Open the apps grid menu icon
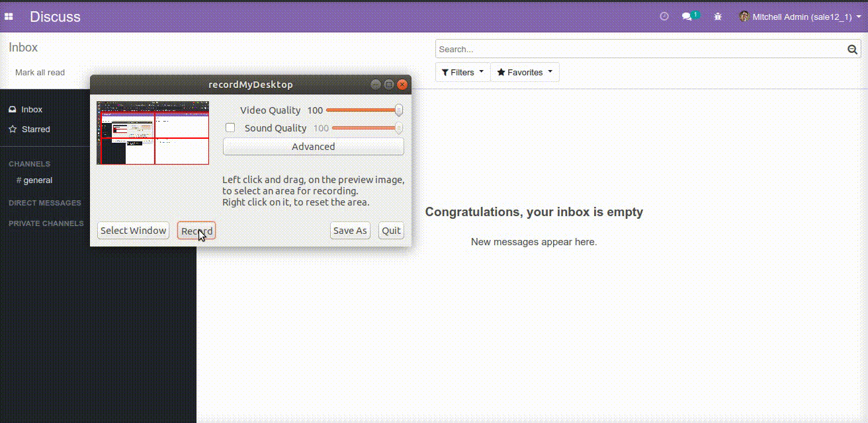 (x=9, y=17)
